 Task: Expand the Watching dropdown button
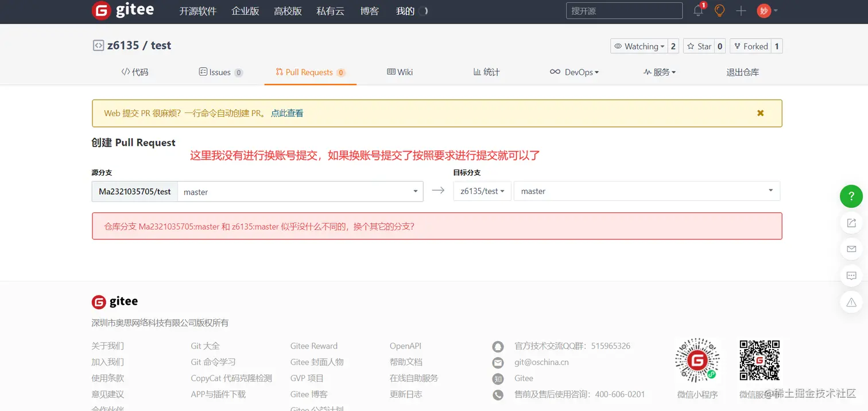638,46
